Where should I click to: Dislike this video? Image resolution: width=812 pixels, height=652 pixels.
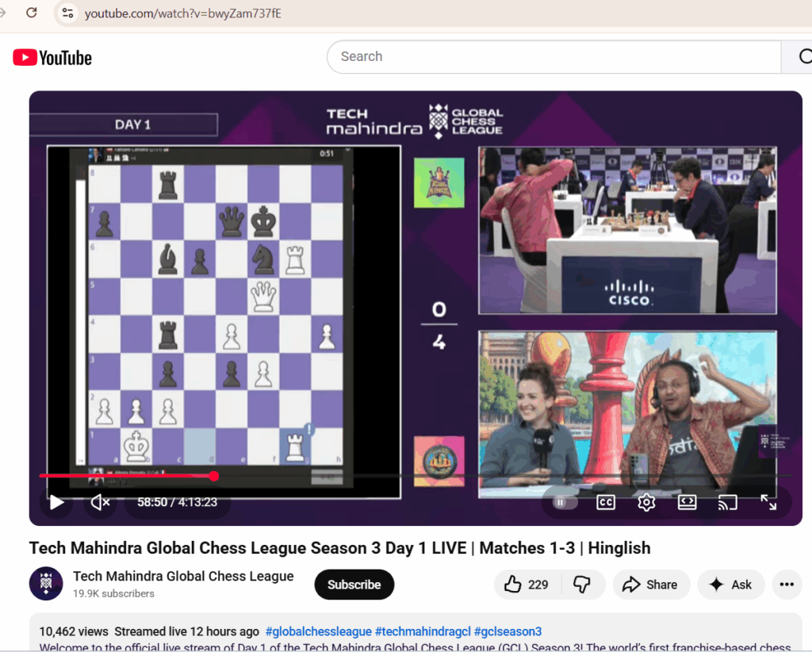click(583, 585)
